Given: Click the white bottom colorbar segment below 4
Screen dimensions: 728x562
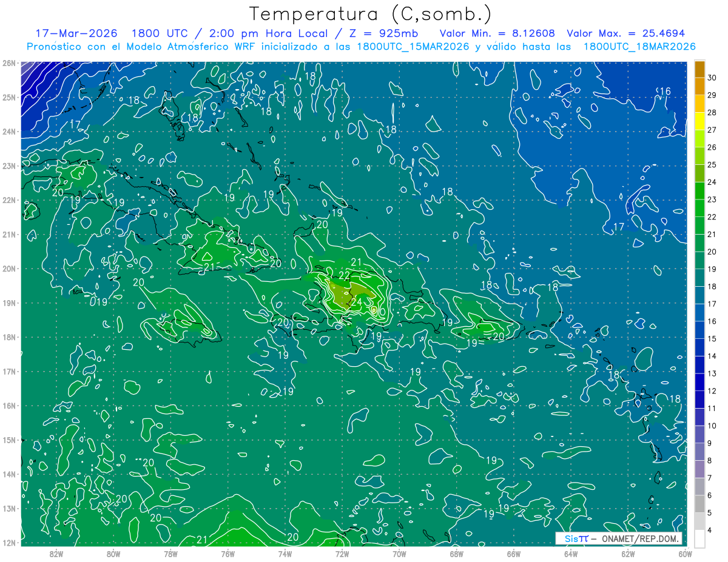Looking at the screenshot, I should point(699,538).
